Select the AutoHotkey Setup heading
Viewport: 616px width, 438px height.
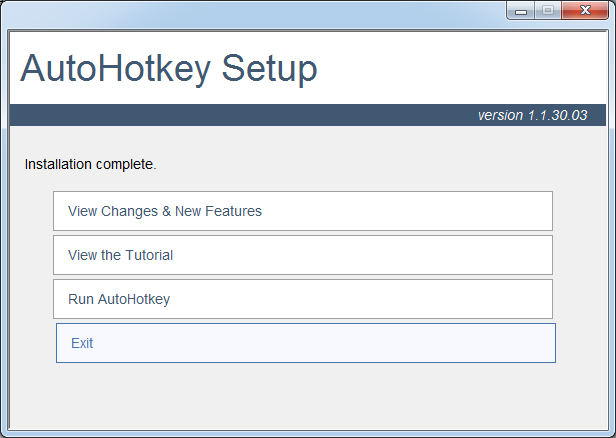pyautogui.click(x=169, y=69)
